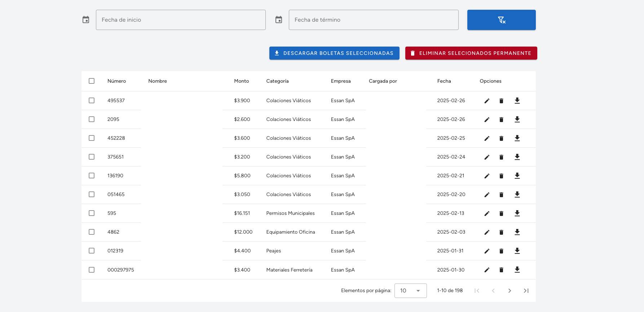Image resolution: width=644 pixels, height=312 pixels.
Task: Open calendar icon beside Fecha de término
Action: (x=279, y=20)
